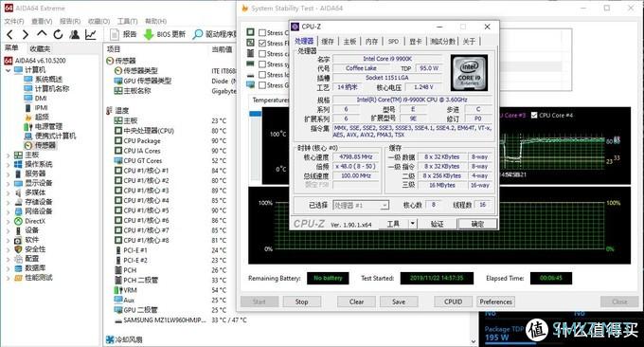Open the 报告 report toolbar button
The image size is (644, 347).
[x=123, y=34]
